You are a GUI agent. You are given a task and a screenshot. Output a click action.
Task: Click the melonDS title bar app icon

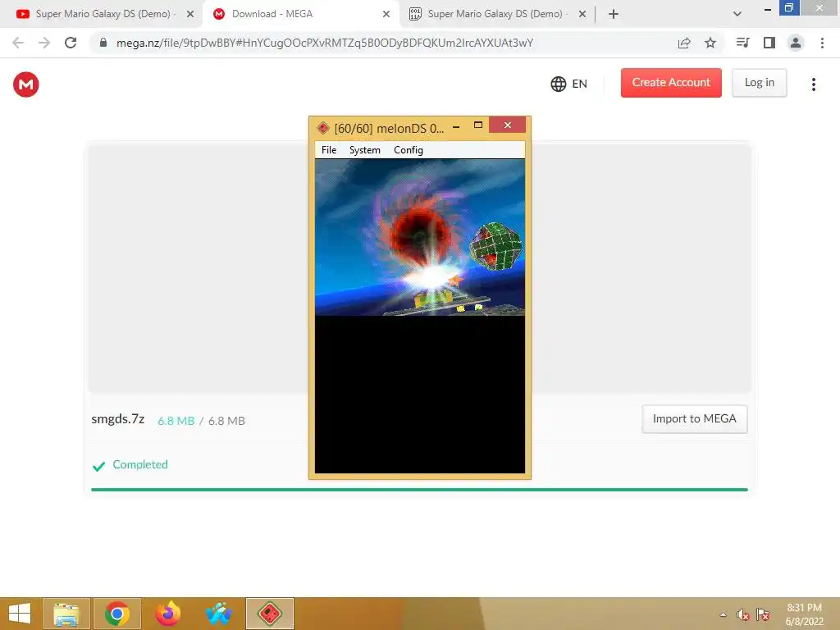(323, 128)
